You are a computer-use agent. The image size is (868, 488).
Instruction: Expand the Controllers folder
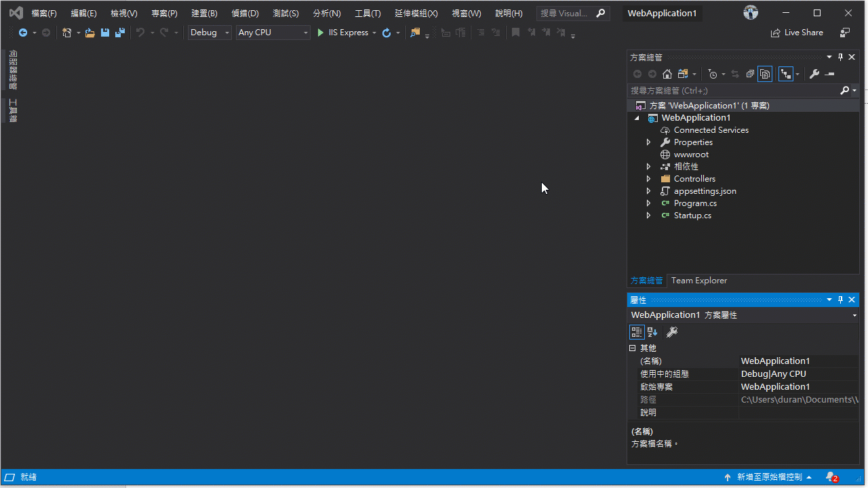[x=648, y=178]
